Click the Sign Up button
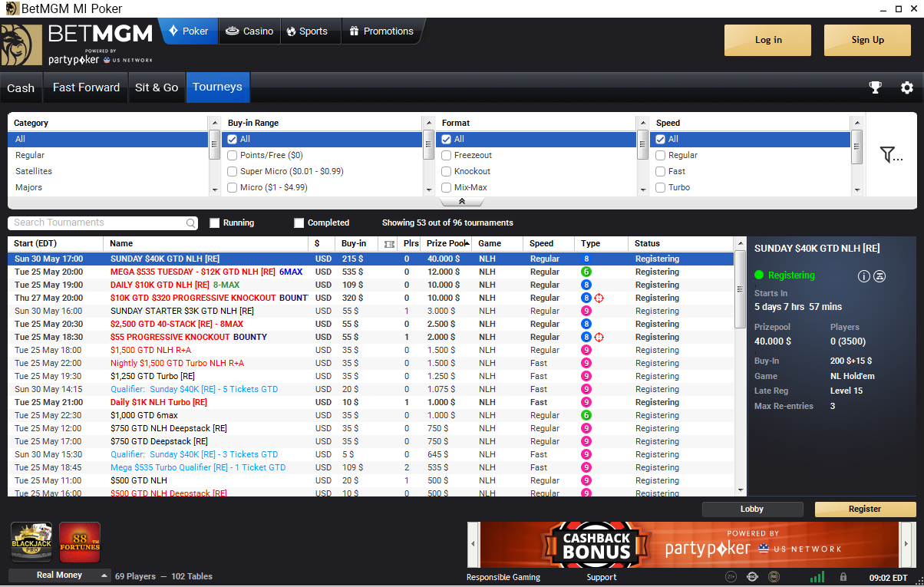Image resolution: width=924 pixels, height=587 pixels. coord(867,40)
